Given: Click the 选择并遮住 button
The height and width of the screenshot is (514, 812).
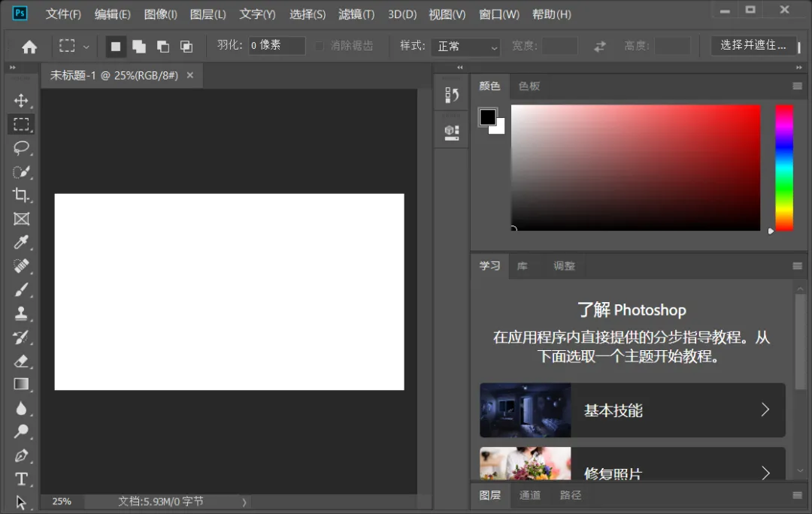Looking at the screenshot, I should pyautogui.click(x=753, y=46).
